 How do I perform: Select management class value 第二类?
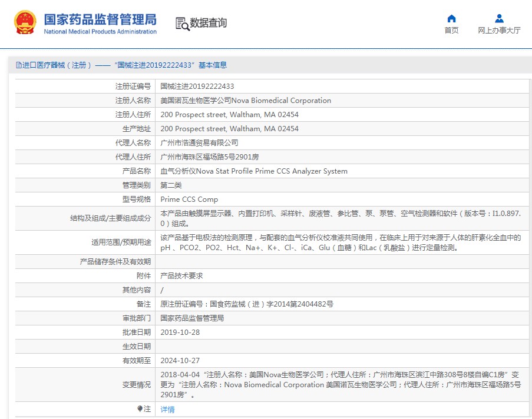coord(171,185)
